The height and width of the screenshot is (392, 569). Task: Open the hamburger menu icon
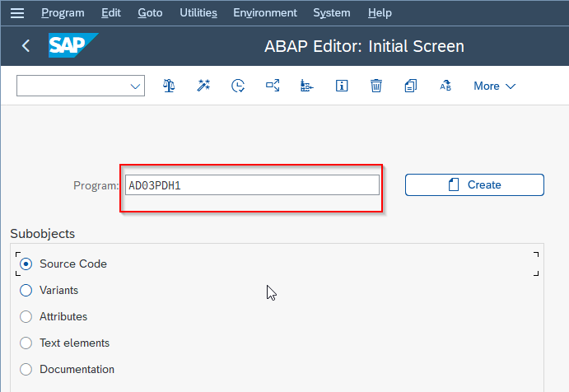click(17, 13)
